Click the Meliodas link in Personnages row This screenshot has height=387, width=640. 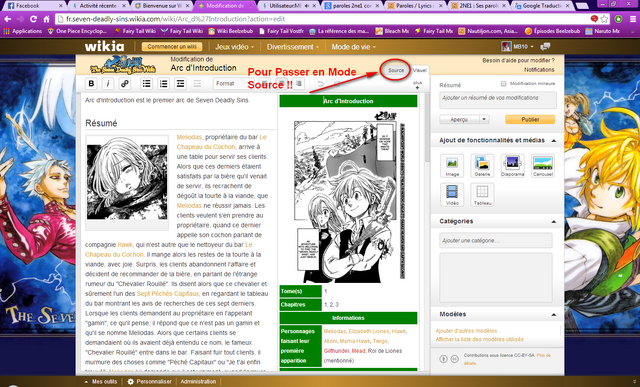tap(334, 331)
